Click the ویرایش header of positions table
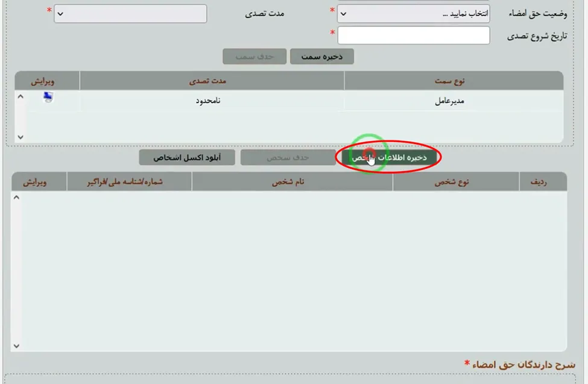Screen dimensions: 588x384 point(47,81)
